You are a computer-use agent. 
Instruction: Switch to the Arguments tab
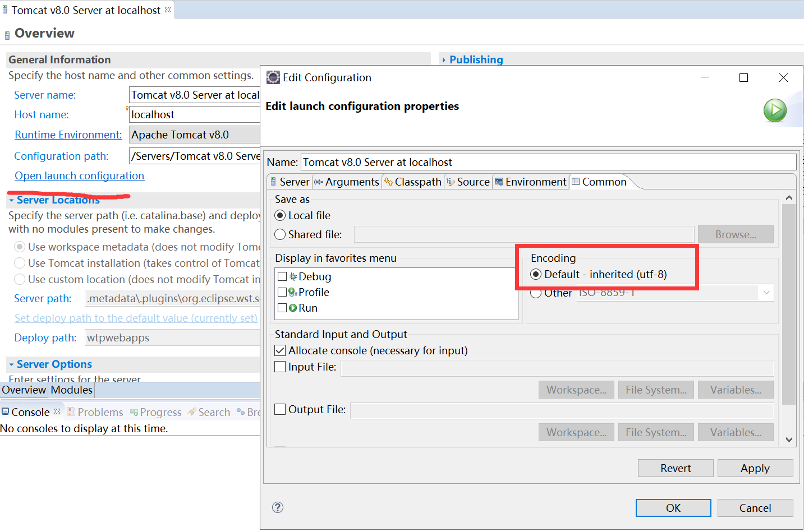click(x=347, y=182)
